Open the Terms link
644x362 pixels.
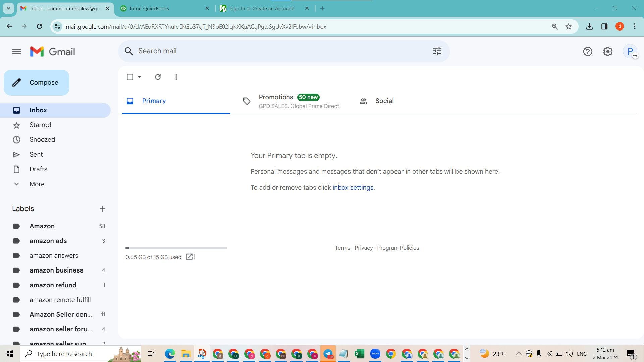[x=342, y=248]
